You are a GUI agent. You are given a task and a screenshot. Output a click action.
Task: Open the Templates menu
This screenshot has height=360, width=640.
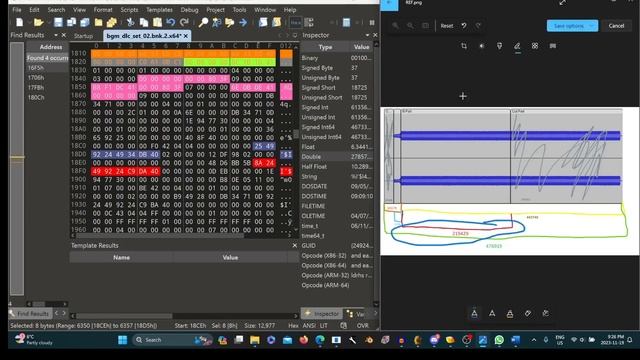click(x=159, y=9)
